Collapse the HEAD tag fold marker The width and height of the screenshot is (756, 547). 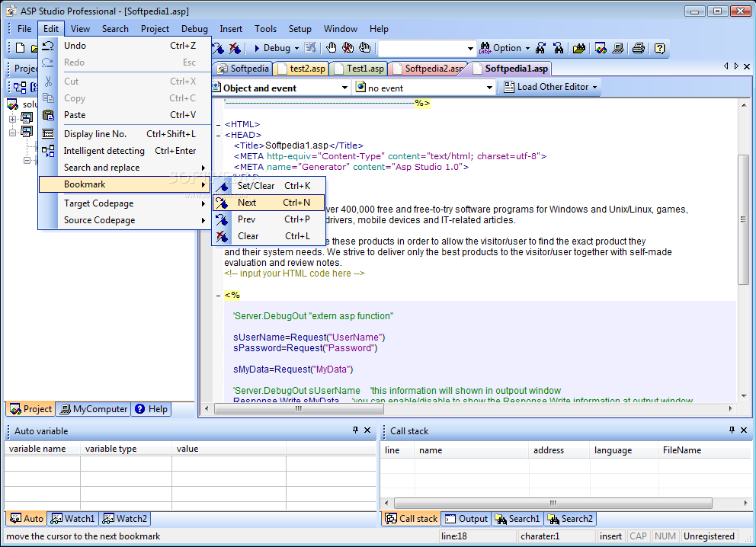pyautogui.click(x=219, y=136)
